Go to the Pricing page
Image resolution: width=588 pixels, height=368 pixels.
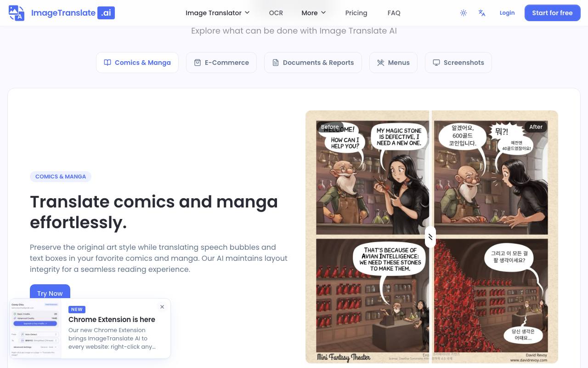click(356, 13)
